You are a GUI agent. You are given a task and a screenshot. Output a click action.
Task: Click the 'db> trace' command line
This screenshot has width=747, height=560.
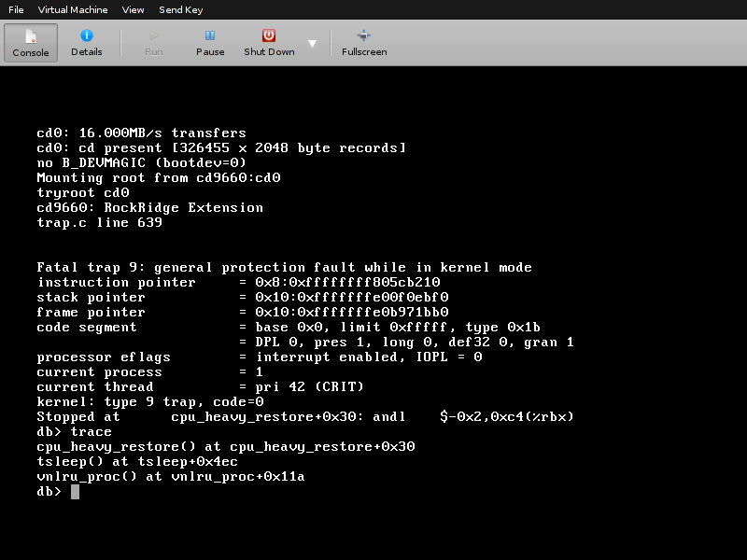74,432
